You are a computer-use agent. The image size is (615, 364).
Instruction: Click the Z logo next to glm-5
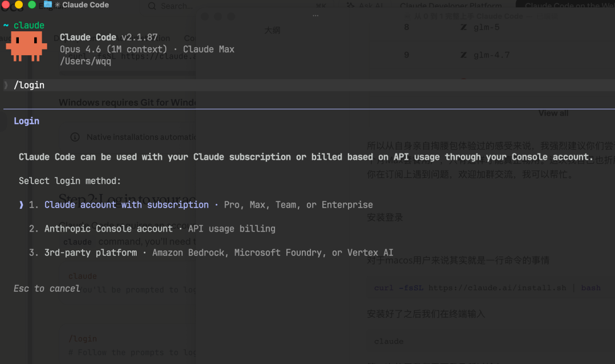tap(464, 27)
